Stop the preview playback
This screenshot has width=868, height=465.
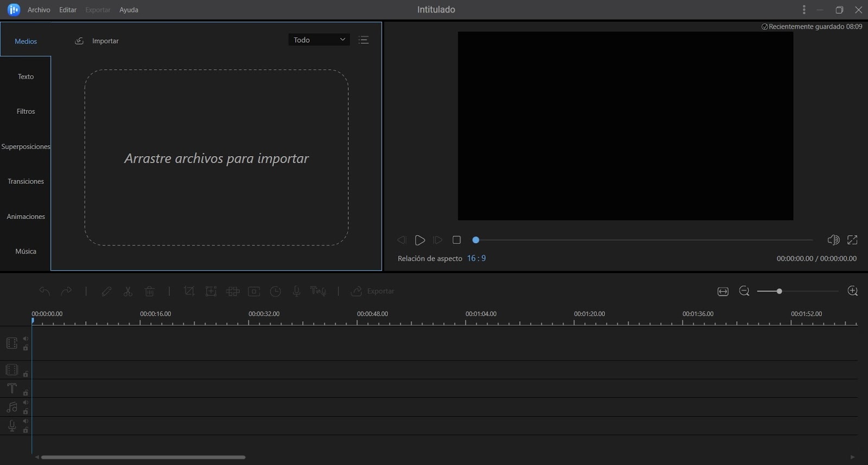(457, 240)
